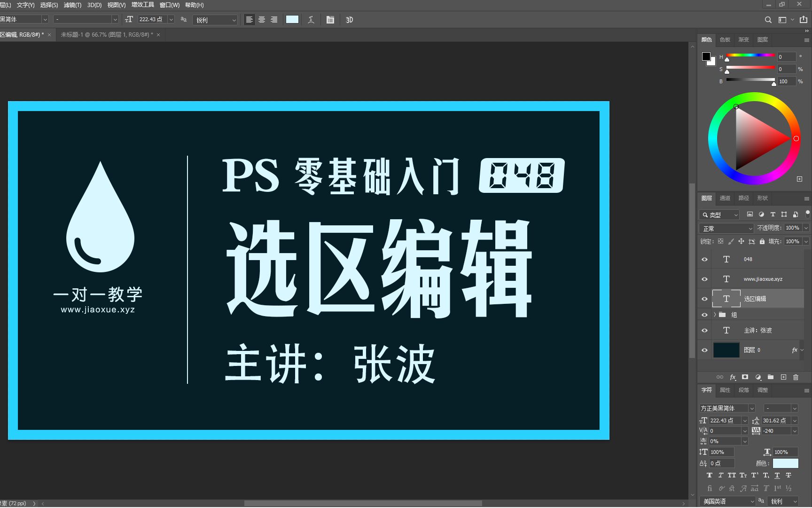This screenshot has height=508, width=812.
Task: Click the lock all padlock icon
Action: point(762,241)
